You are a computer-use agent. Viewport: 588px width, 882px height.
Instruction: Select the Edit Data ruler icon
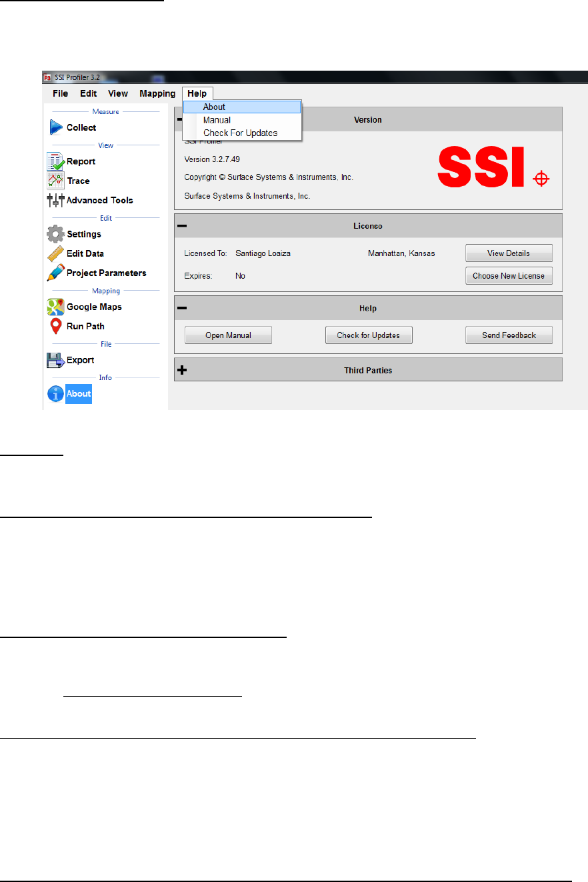(x=55, y=253)
